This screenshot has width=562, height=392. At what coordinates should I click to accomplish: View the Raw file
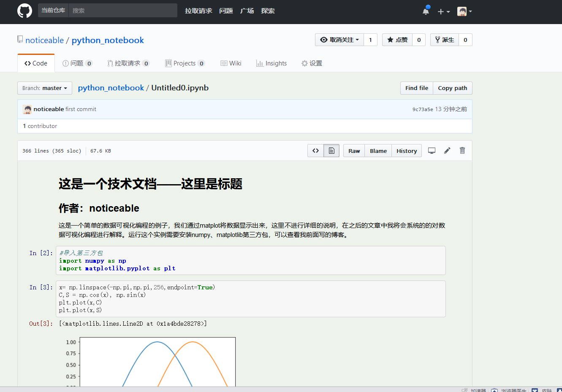click(x=354, y=151)
